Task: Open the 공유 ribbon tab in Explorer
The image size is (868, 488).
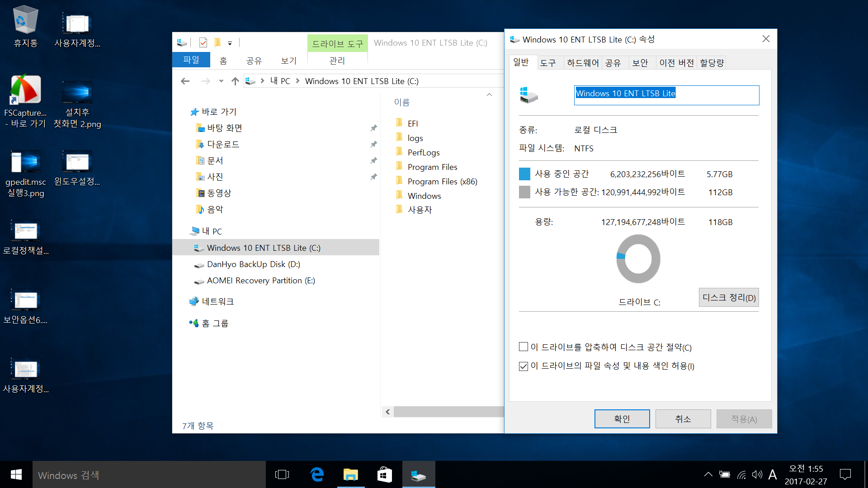Action: pos(254,61)
